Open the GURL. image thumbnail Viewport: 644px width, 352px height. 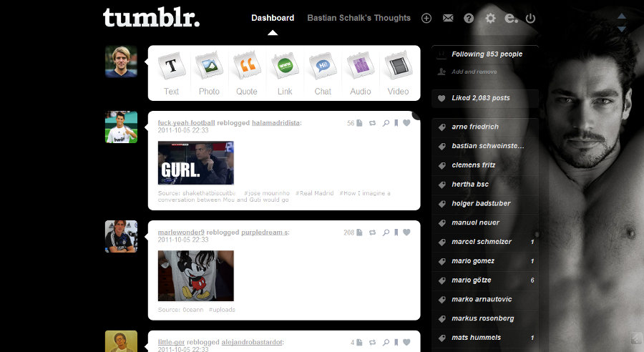(196, 163)
